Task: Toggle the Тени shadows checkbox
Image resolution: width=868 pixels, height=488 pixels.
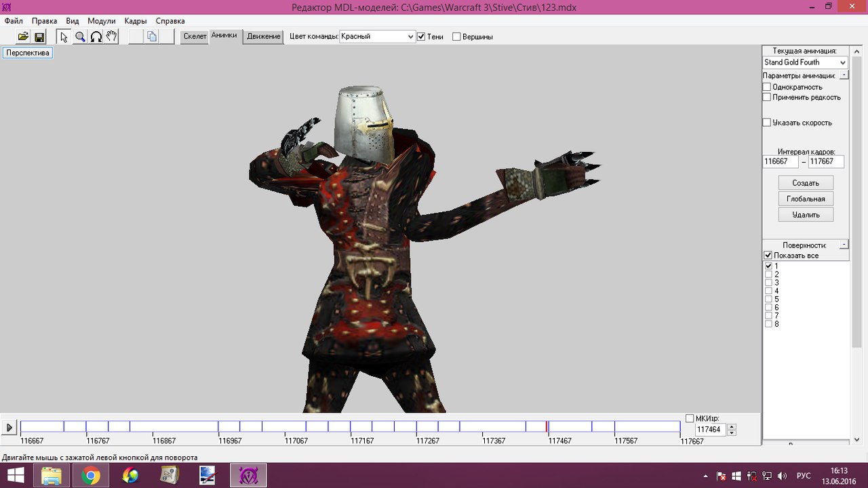Action: click(x=421, y=37)
